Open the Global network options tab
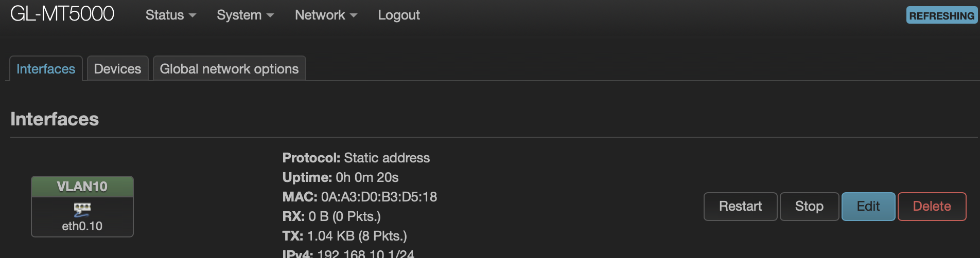The width and height of the screenshot is (980, 258). (x=229, y=69)
